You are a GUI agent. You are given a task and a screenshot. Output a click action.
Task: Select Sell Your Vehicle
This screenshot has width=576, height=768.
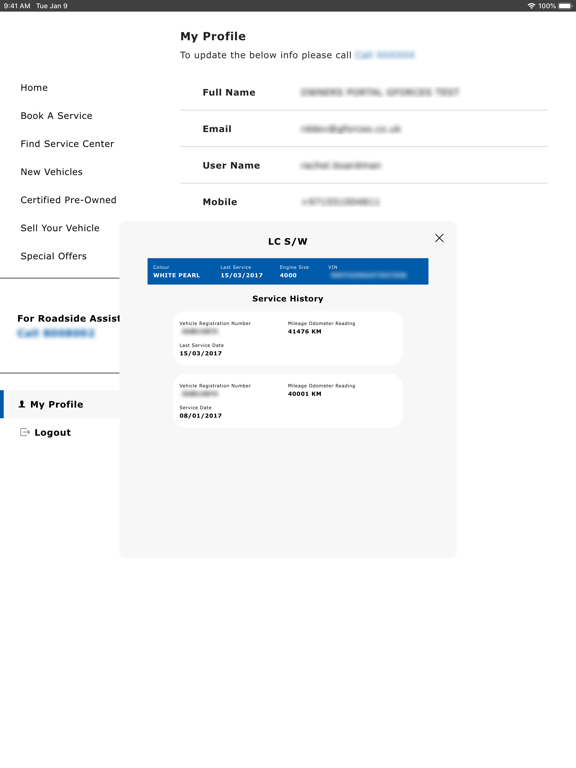pyautogui.click(x=60, y=228)
